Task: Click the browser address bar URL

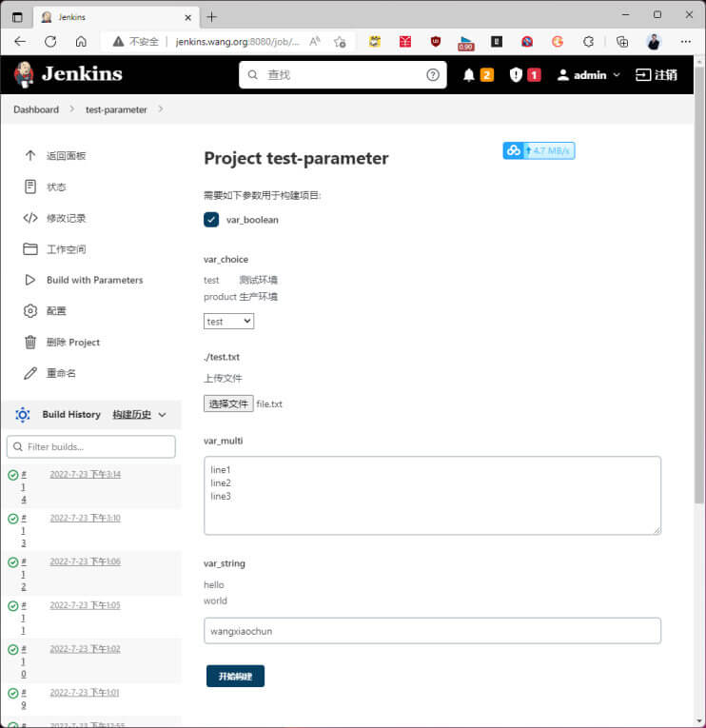Action: point(237,42)
